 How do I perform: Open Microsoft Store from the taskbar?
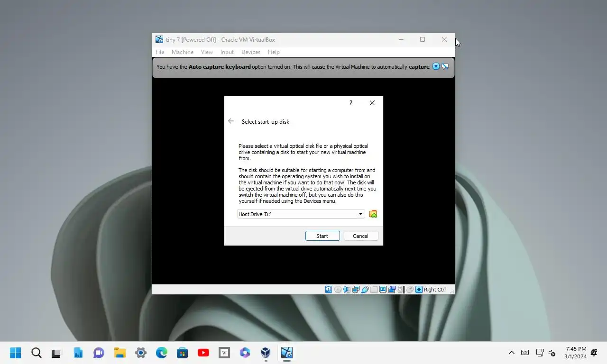[183, 353]
